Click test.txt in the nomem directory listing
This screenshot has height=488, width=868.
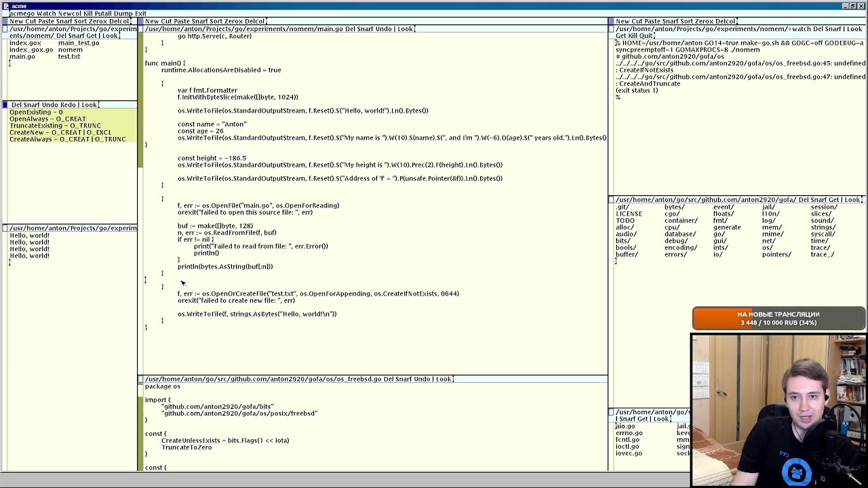tap(69, 56)
